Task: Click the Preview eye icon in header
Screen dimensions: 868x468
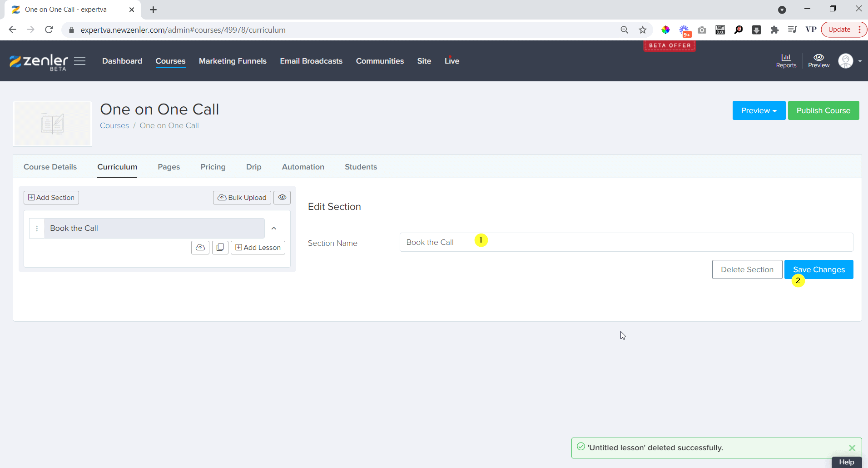Action: pos(818,60)
